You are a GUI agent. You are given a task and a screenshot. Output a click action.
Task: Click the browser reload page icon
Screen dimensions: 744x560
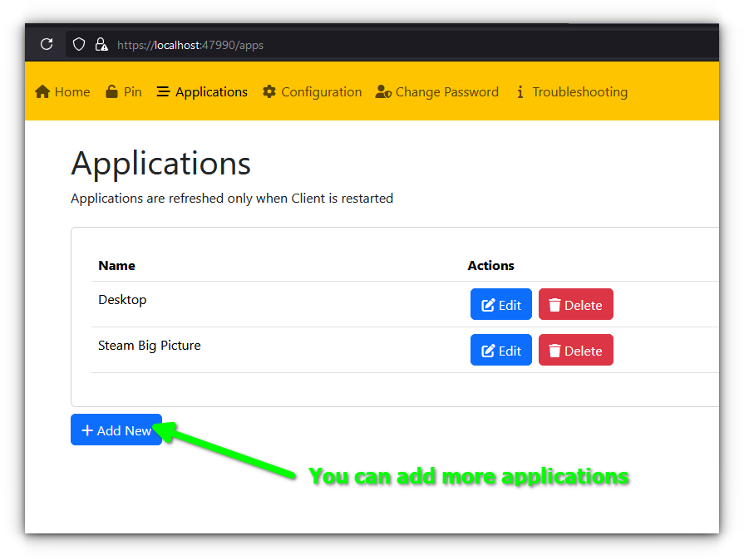(x=47, y=44)
